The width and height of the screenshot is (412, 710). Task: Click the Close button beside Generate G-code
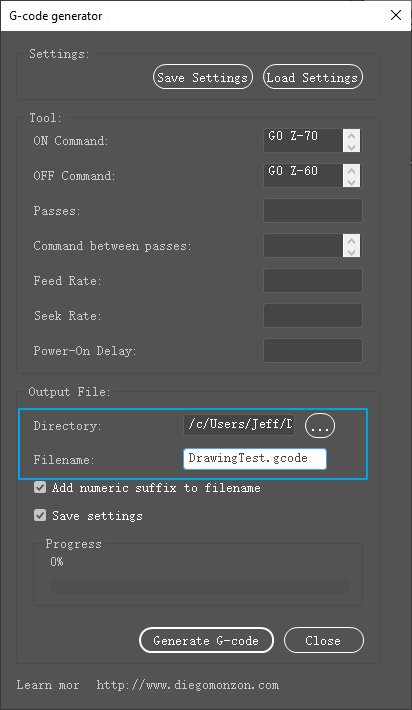324,640
